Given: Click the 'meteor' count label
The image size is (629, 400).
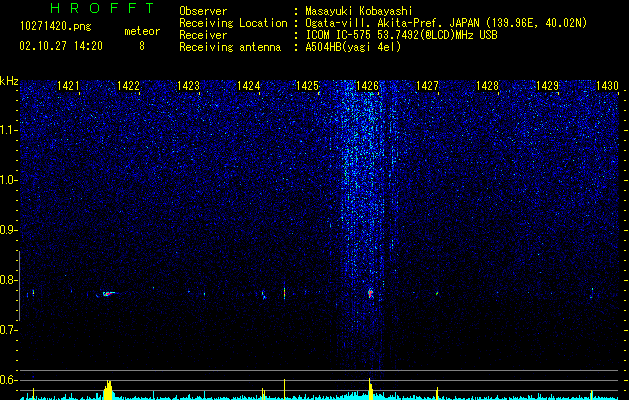Looking at the screenshot, I should tap(142, 31).
